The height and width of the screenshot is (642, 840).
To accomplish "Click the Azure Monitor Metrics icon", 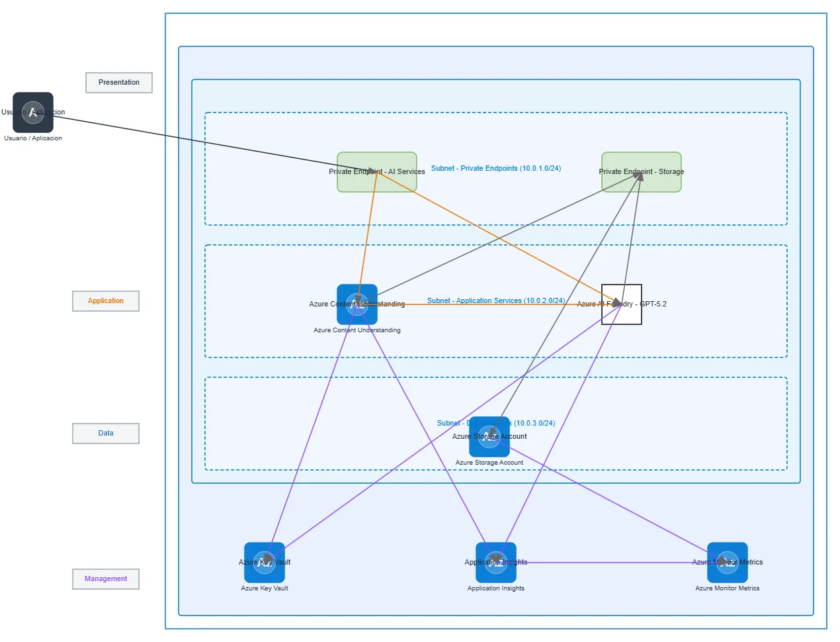I will click(728, 563).
